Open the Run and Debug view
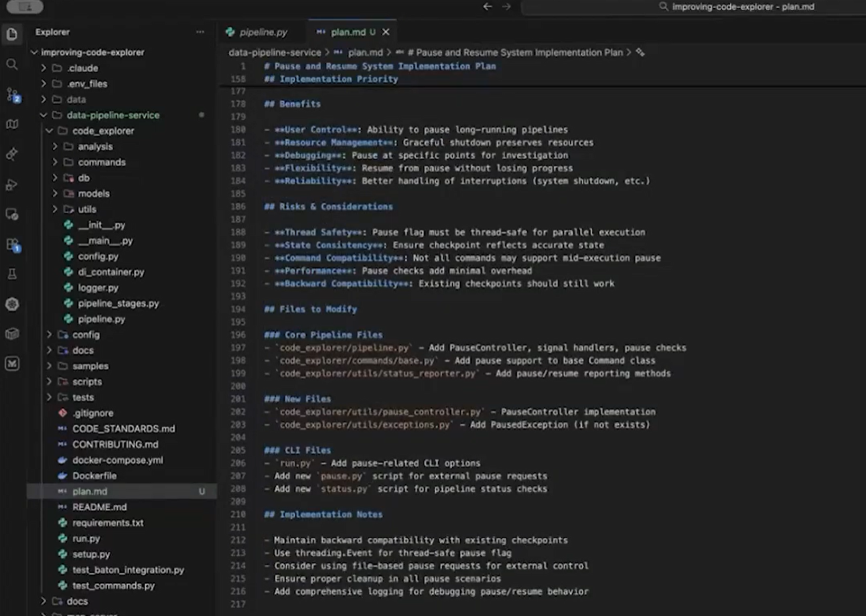 pos(12,185)
